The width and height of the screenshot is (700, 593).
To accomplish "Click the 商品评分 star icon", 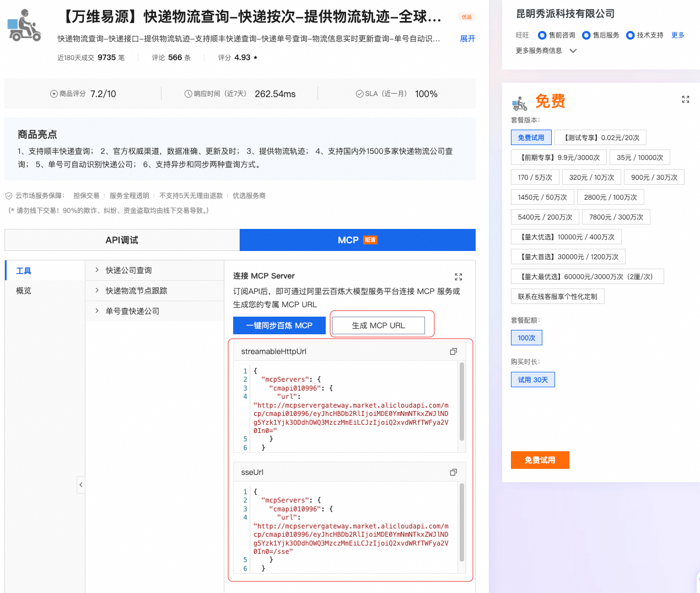I will coord(54,94).
